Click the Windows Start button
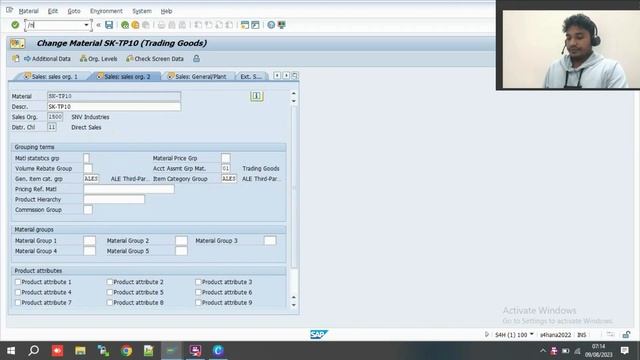 coord(11,351)
